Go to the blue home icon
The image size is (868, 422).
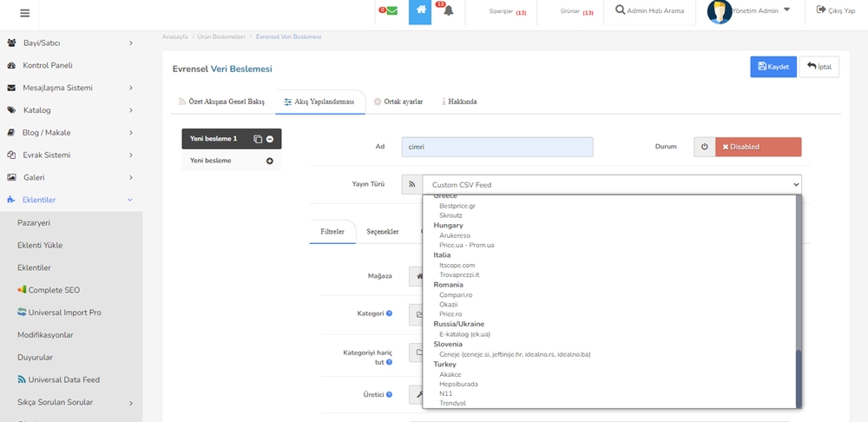click(420, 11)
